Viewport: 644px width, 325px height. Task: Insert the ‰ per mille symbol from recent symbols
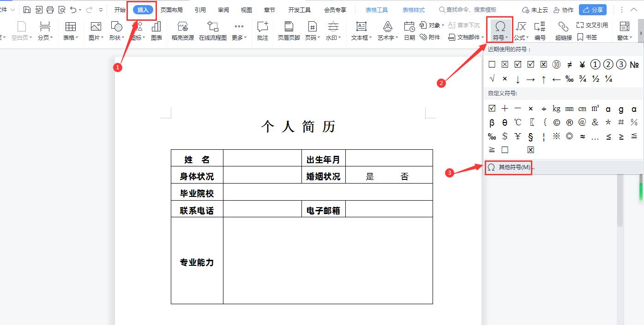coord(570,79)
